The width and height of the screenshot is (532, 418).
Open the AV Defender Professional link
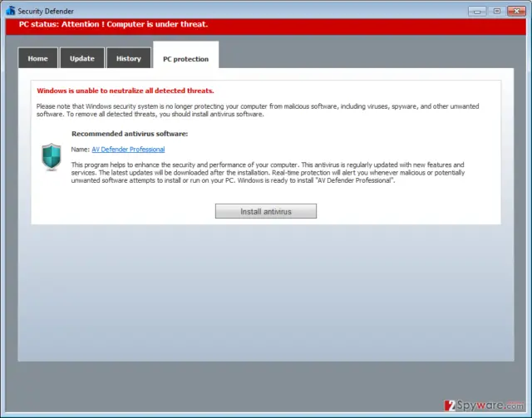[x=128, y=150]
